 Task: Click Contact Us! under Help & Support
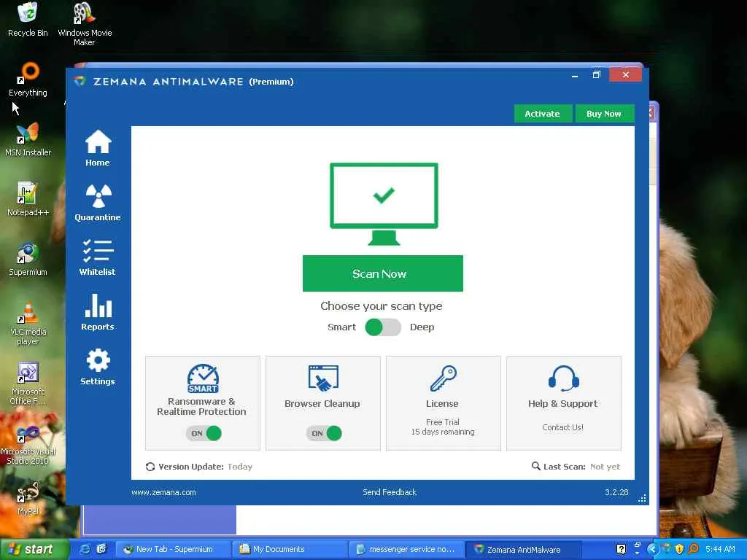562,427
